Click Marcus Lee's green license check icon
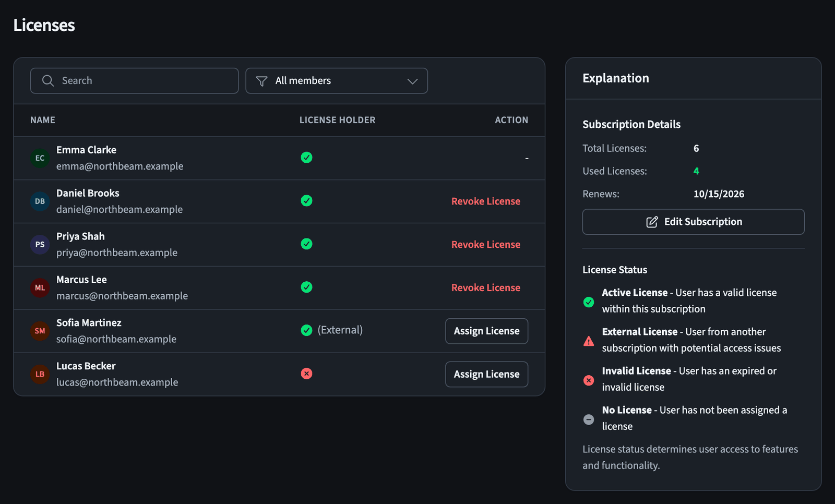This screenshot has width=835, height=504. [307, 287]
